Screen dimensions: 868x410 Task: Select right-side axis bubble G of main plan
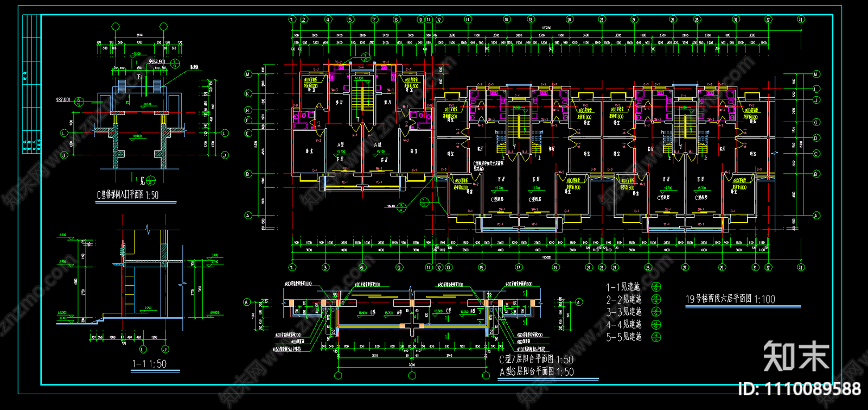pyautogui.click(x=816, y=122)
